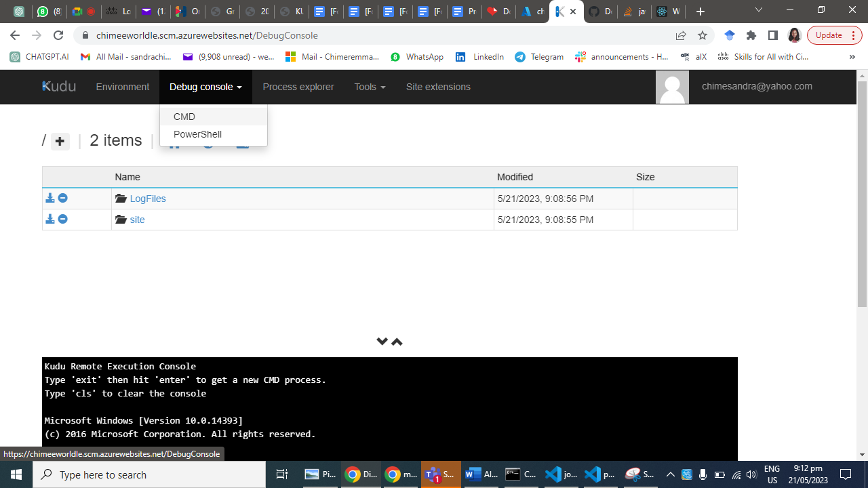Add a new item with the plus button

coord(60,141)
